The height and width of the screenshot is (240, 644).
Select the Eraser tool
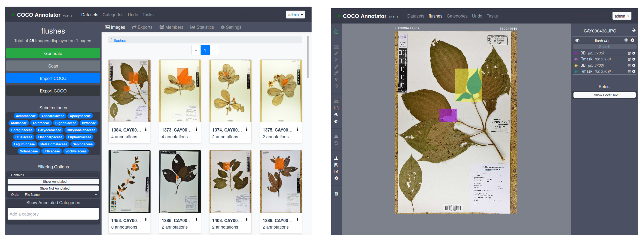click(336, 73)
